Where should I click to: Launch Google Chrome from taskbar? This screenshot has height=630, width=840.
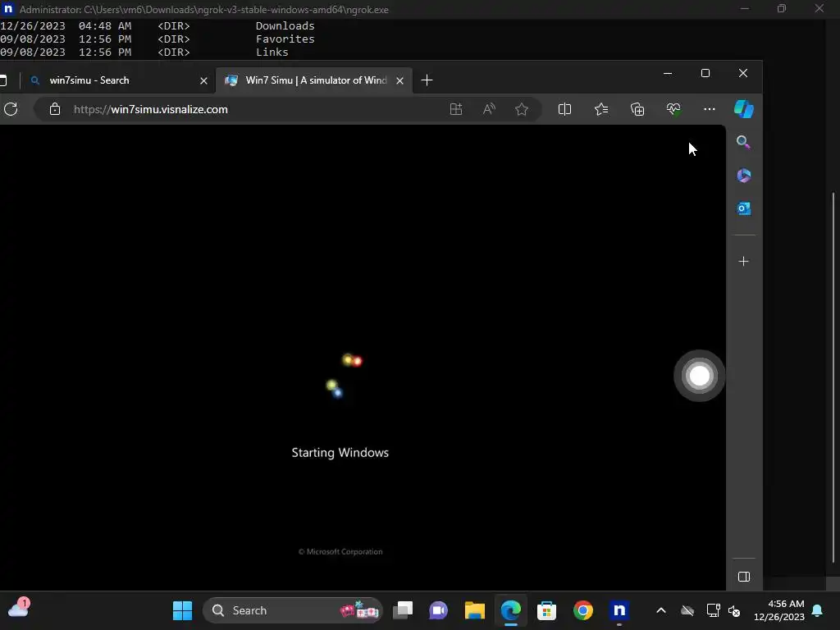[x=583, y=610]
